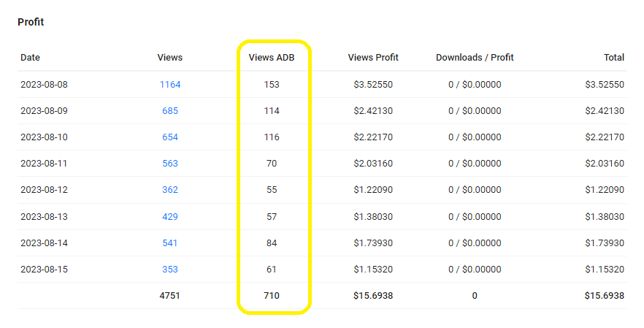
Task: Select the 2023-08-15 date cell
Action: point(44,270)
